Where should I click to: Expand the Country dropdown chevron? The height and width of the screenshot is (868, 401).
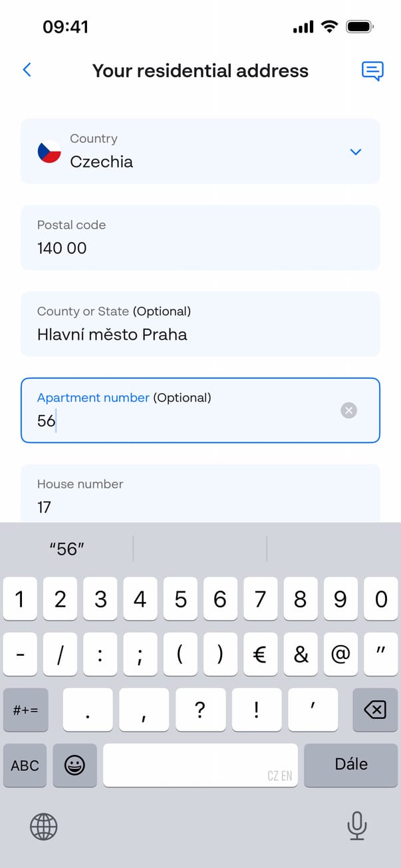[356, 152]
